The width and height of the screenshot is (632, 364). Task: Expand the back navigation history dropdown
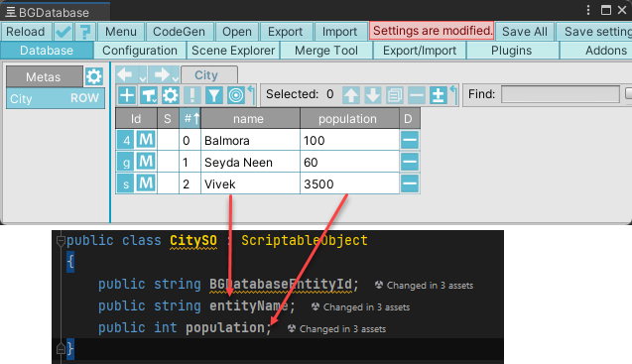tap(142, 77)
